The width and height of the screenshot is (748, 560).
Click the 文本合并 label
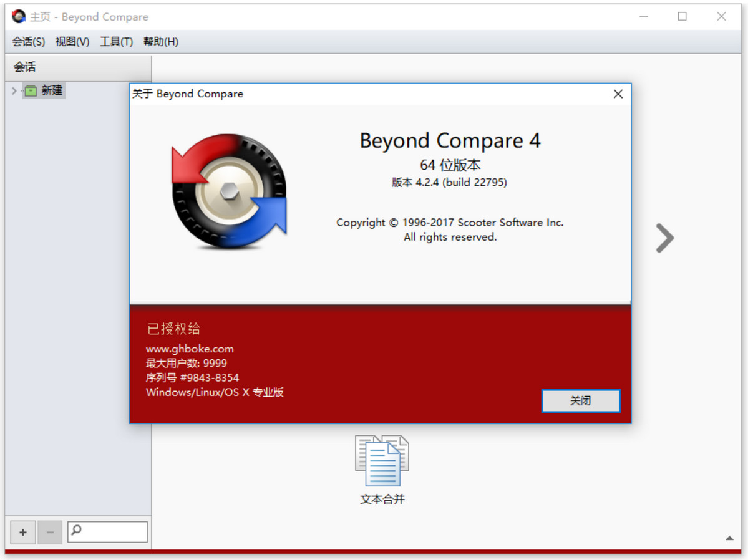(x=382, y=500)
